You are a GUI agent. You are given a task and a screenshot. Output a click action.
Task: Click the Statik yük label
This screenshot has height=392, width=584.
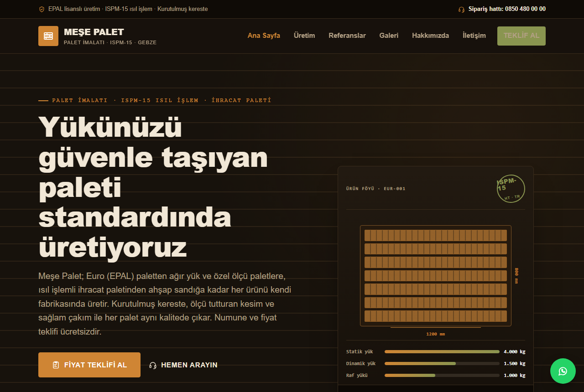click(360, 351)
